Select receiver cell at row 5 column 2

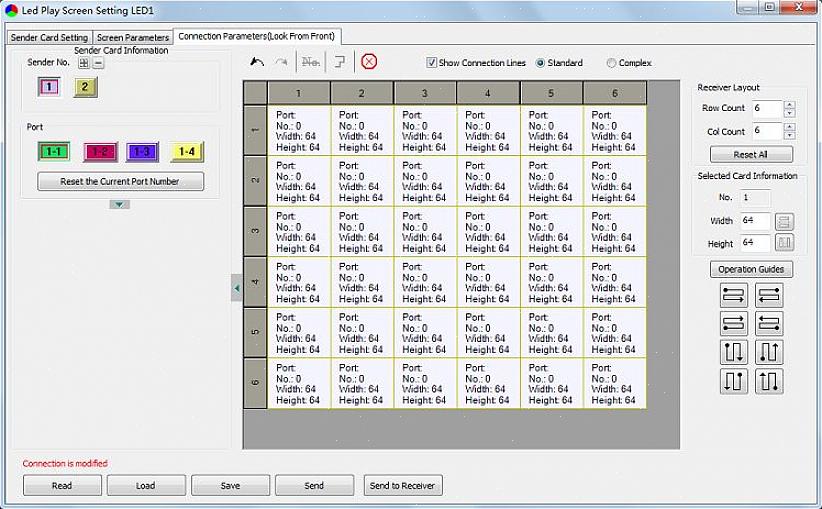[x=362, y=333]
